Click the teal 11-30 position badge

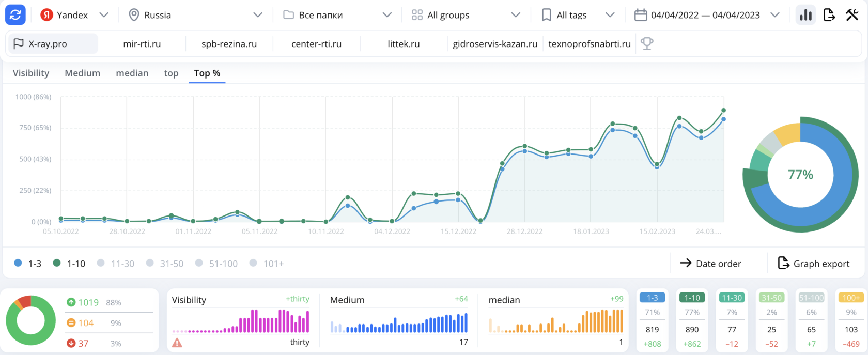(x=732, y=298)
